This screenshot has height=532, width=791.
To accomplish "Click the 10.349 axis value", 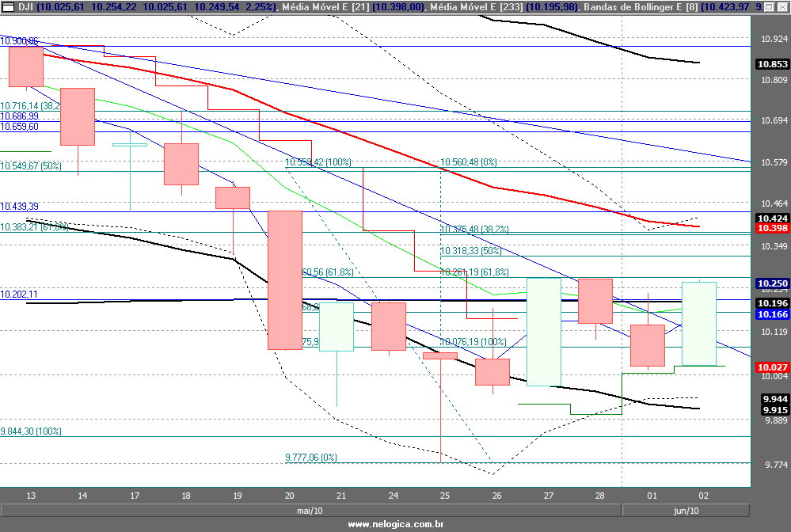I will point(774,246).
